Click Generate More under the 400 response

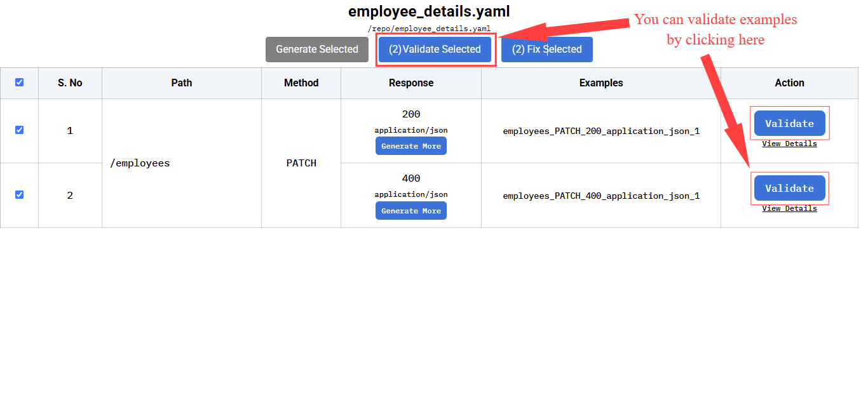[x=411, y=211]
